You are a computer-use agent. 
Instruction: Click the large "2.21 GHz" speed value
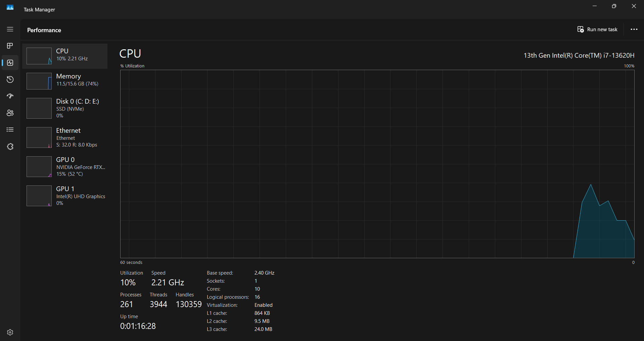coord(168,283)
